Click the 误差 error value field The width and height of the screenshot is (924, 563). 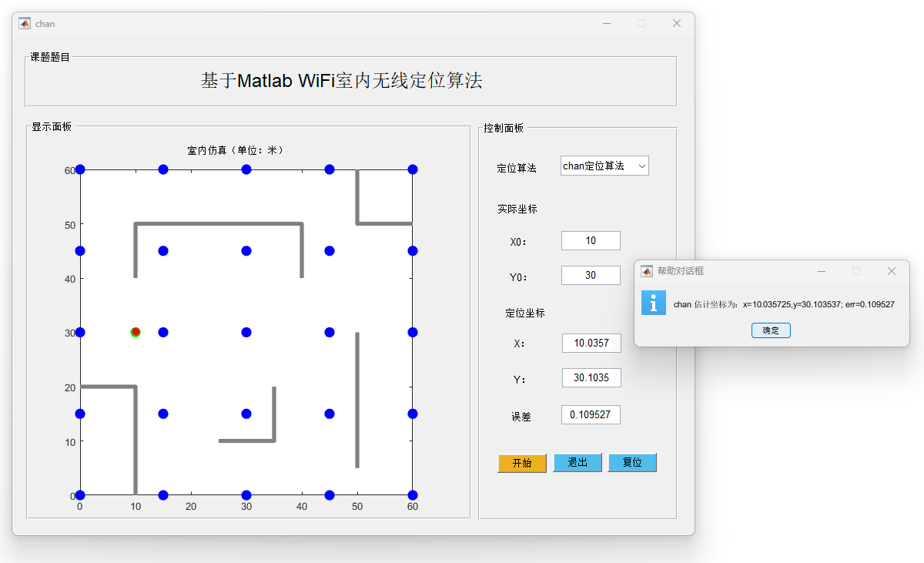click(591, 414)
